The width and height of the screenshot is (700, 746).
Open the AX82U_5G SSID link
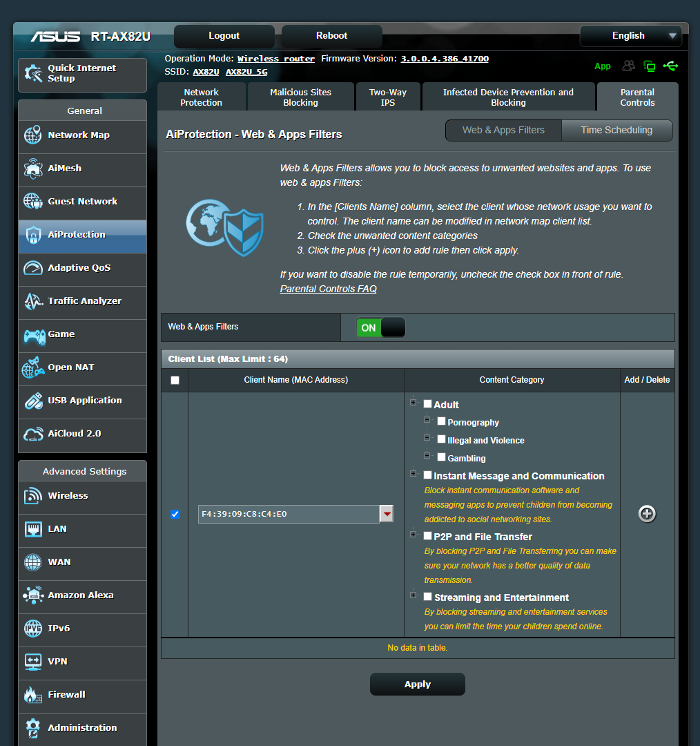246,72
